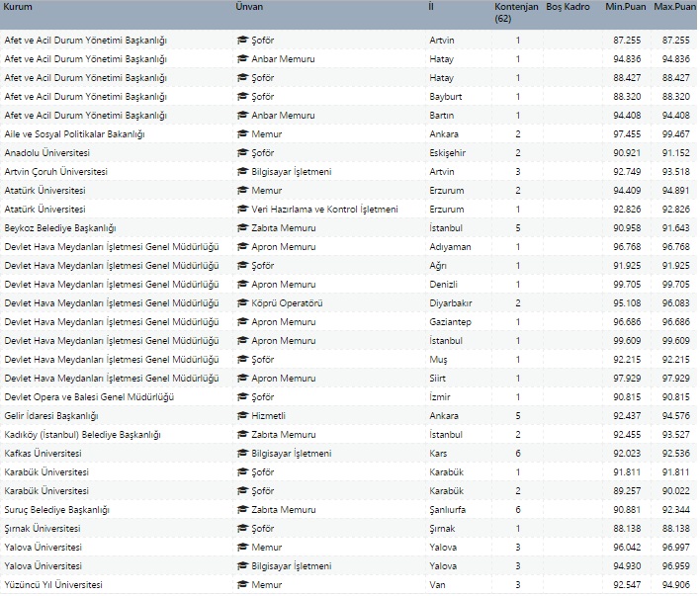Click cap icon in Yalova Üniversitesi Memur row

pyautogui.click(x=242, y=548)
